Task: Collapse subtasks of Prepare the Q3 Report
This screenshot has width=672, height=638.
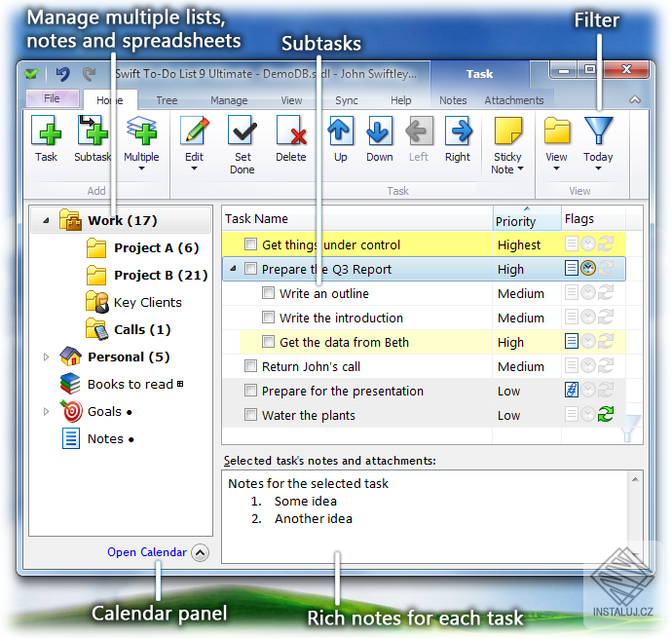Action: (x=233, y=269)
